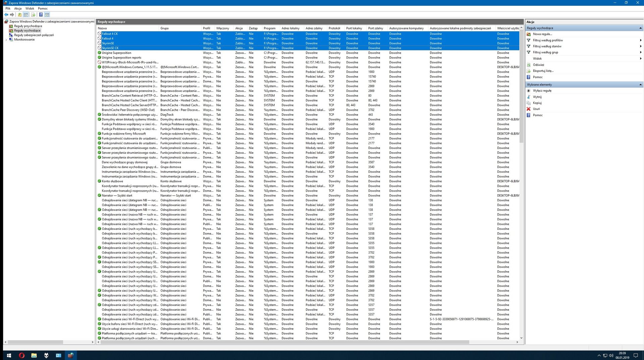Select the Reguły zabezpieczeń połączeń tree icon
The height and width of the screenshot is (360, 644).
pyautogui.click(x=11, y=35)
